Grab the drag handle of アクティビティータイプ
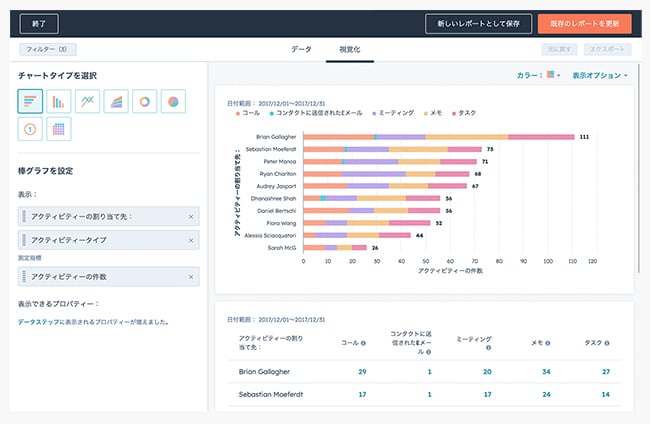This screenshot has width=650, height=424. (24, 240)
